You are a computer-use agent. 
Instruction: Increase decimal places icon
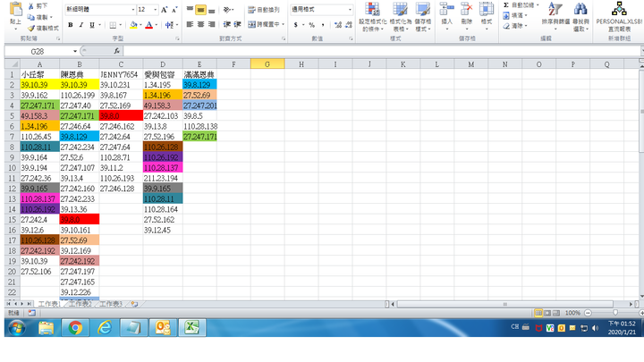[x=337, y=25]
